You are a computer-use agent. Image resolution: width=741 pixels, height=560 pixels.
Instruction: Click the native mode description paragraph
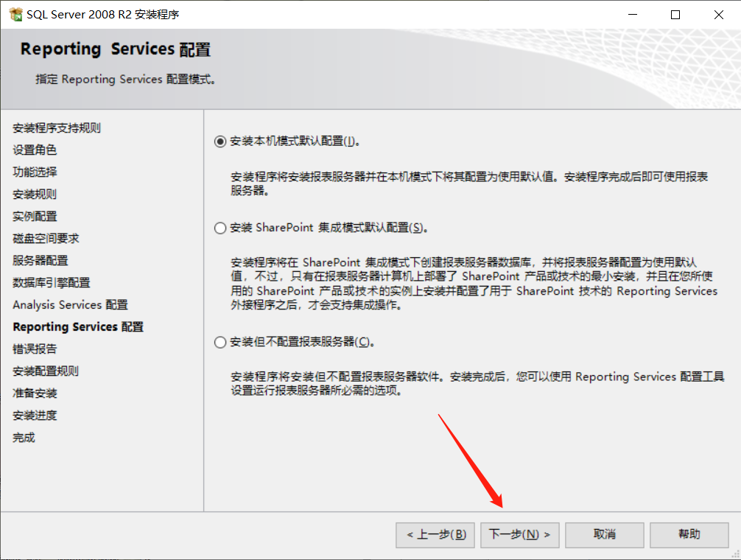tap(469, 183)
